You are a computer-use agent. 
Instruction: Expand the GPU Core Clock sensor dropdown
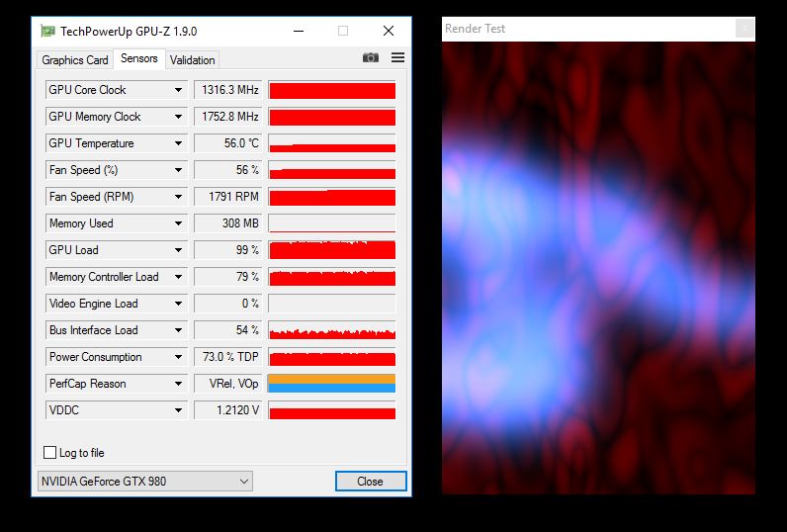point(178,90)
